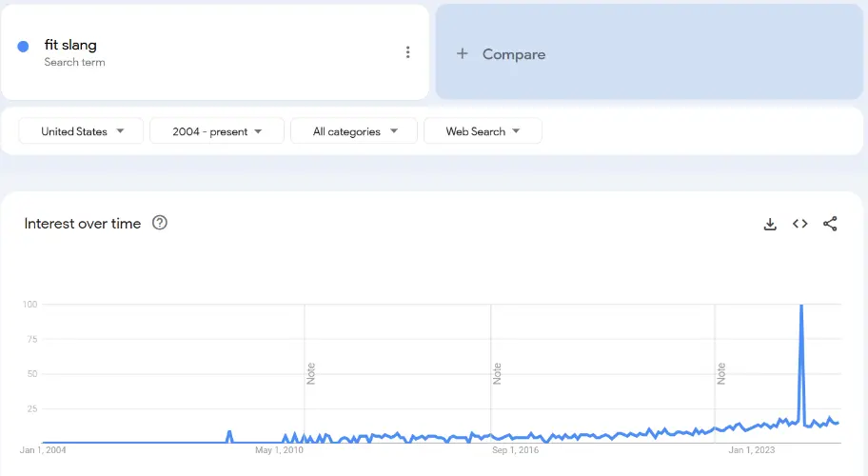Open the United States region dropdown
The image size is (868, 476).
click(81, 131)
